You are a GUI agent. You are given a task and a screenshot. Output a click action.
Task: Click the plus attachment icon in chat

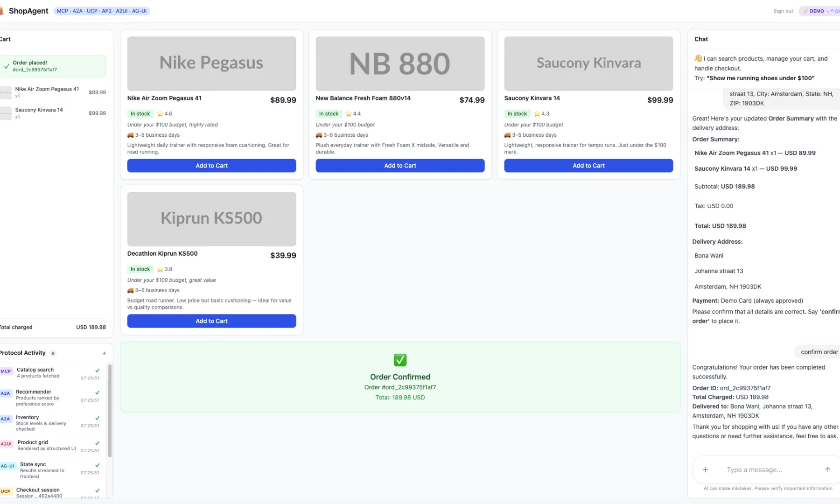706,469
